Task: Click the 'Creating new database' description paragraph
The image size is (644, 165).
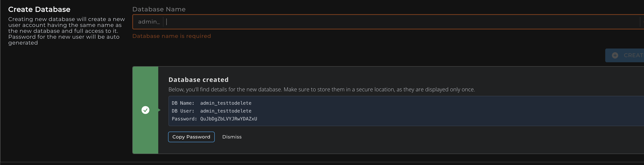Action: tap(66, 31)
